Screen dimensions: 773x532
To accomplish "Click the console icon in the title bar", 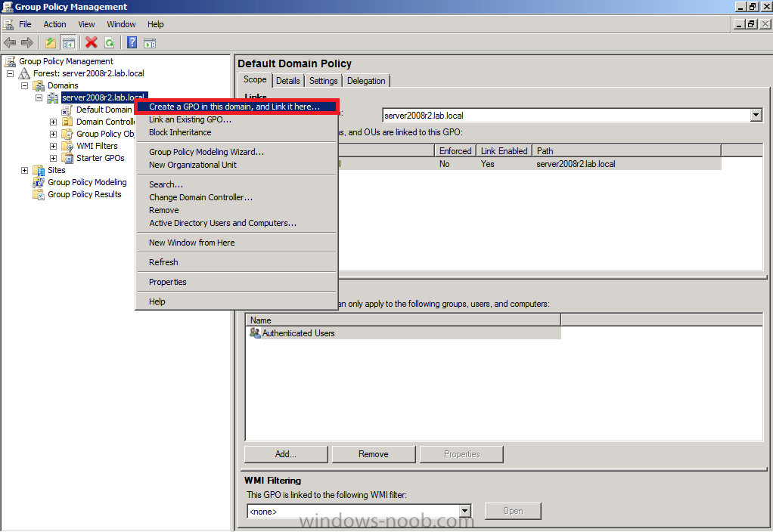I will [8, 6].
